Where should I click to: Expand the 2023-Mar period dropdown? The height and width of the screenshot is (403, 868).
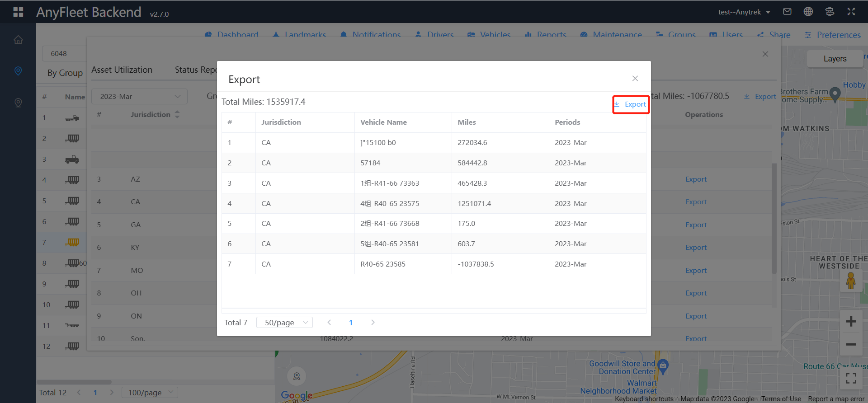(139, 96)
